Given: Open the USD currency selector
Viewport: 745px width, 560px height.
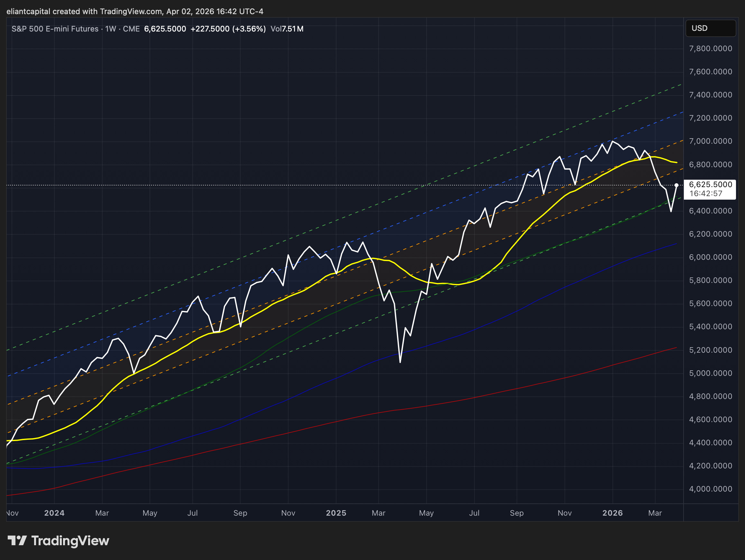Looking at the screenshot, I should pos(710,28).
